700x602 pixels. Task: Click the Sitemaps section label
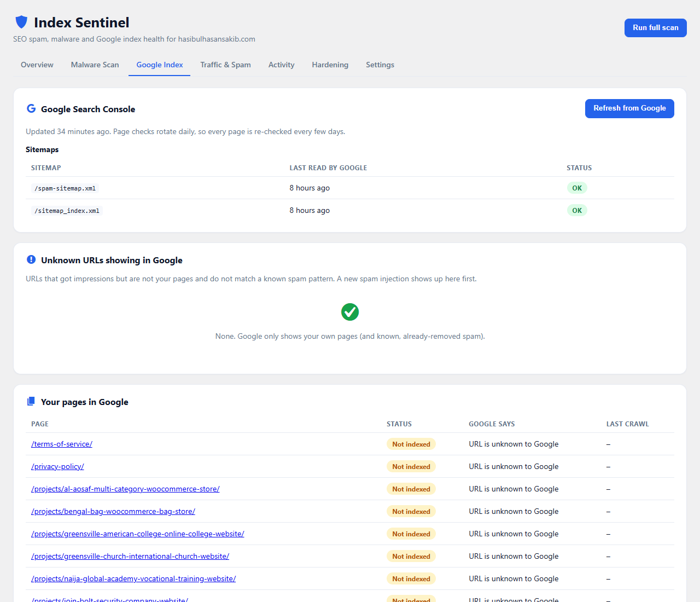[42, 149]
